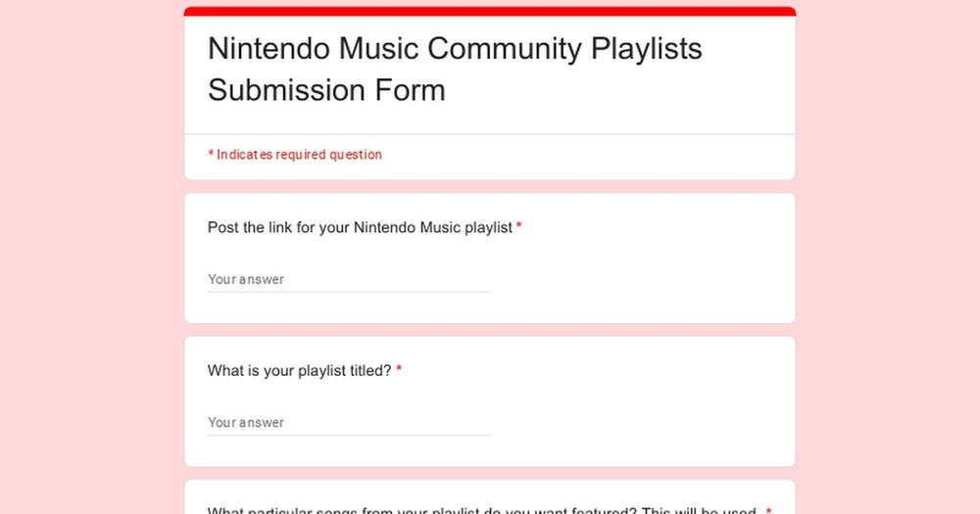Click the red asterisk beside the playlist link question
This screenshot has height=514, width=980.
[519, 227]
